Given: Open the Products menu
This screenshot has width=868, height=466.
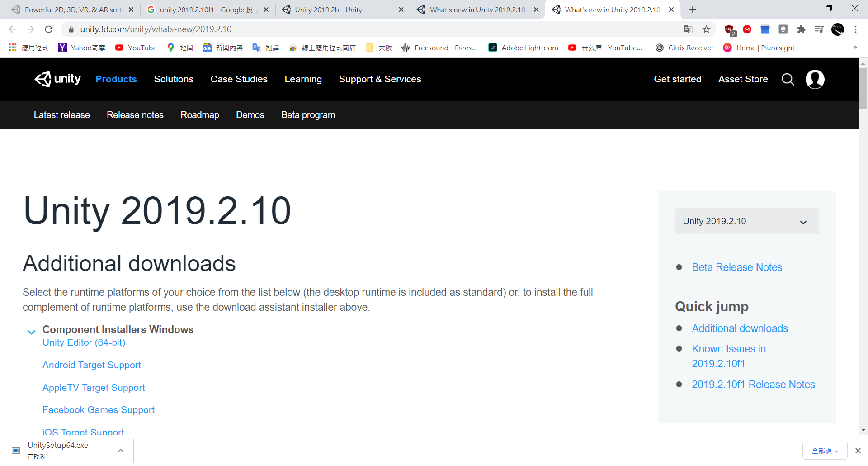Looking at the screenshot, I should (x=116, y=79).
